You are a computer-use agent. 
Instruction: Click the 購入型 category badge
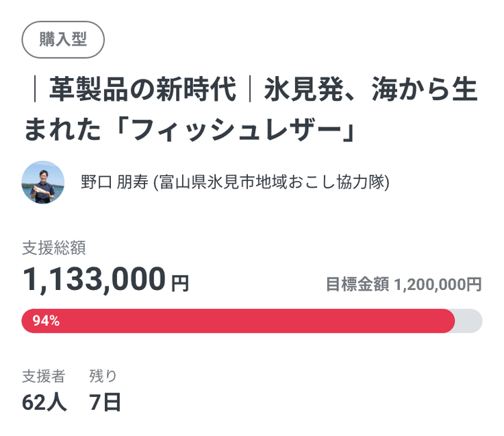[63, 39]
